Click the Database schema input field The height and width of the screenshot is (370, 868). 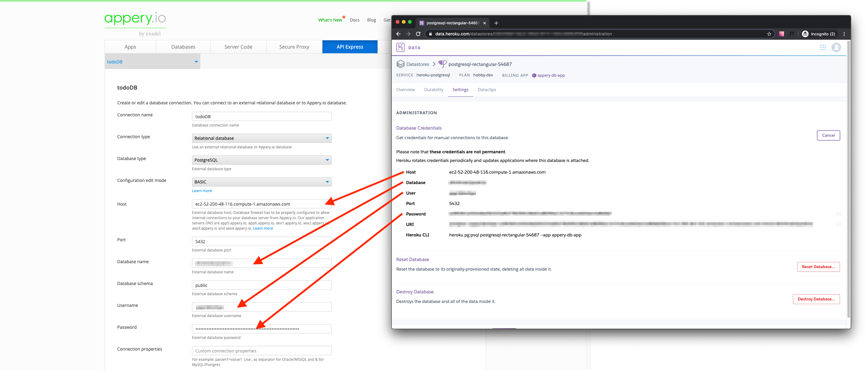(261, 285)
